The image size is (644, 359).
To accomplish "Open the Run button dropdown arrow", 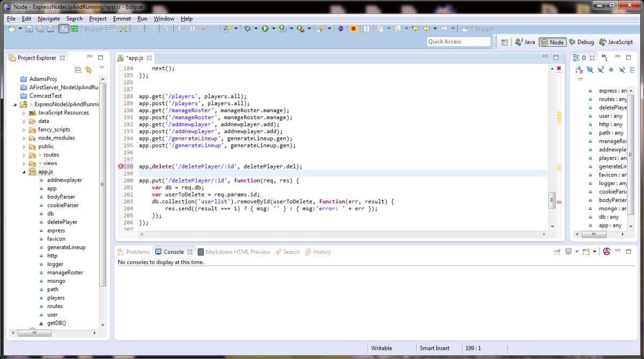I will 273,29.
